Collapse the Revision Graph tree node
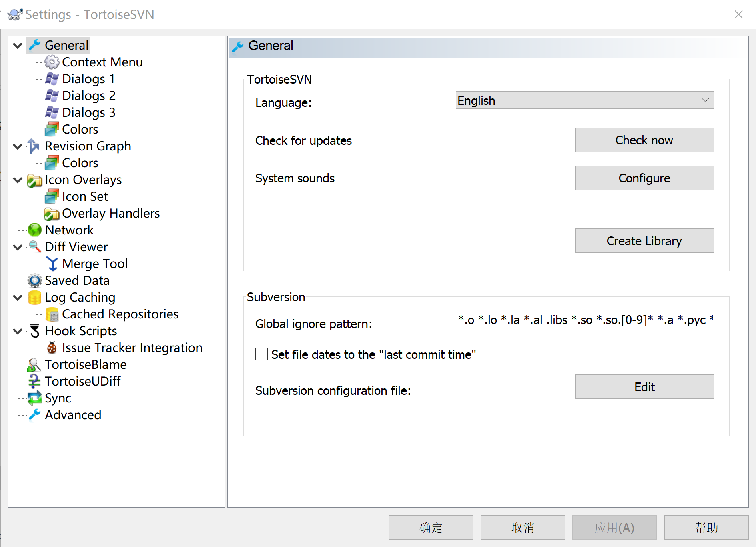The height and width of the screenshot is (548, 756). 18,146
